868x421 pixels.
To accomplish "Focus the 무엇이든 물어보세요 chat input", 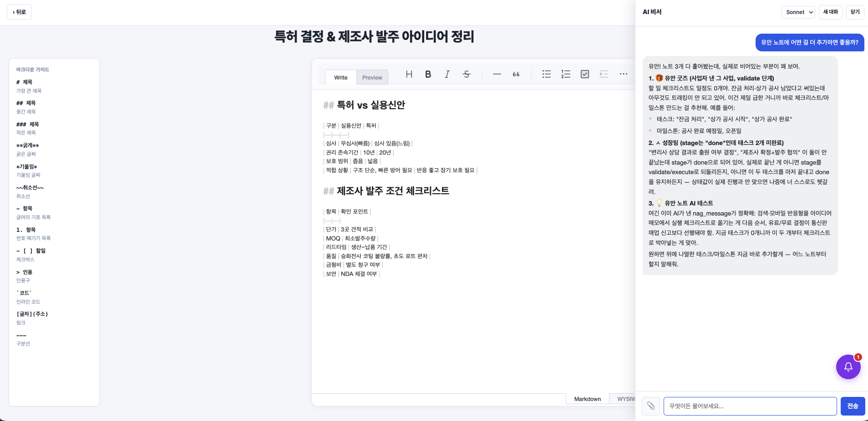I will [750, 406].
